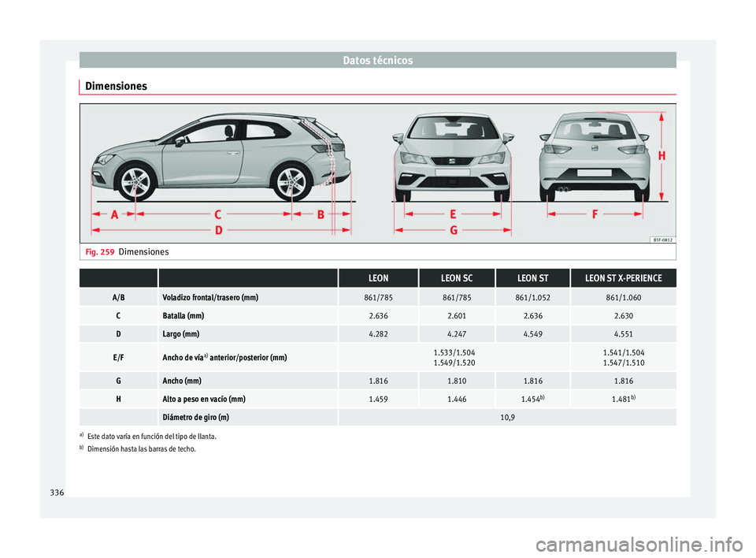Click the '4.549' length value
Image resolution: width=756 pixels, height=558 pixels.
tap(533, 334)
